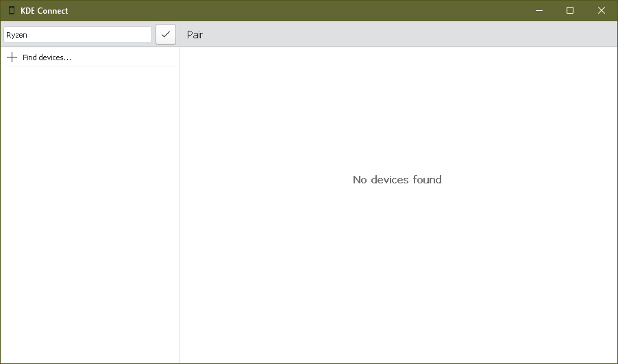Close the KDE Connect window
The width and height of the screenshot is (618, 364).
pyautogui.click(x=601, y=11)
